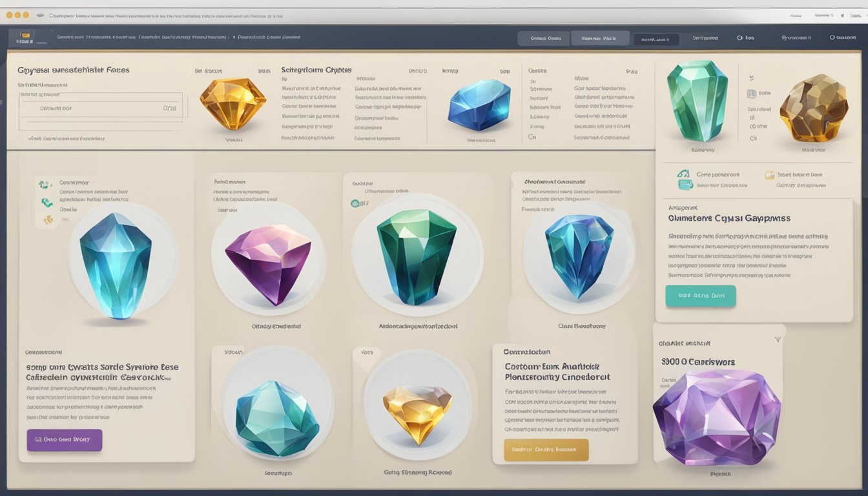
Task: Click the orange logo badge in the dark header
Action: 25,36
